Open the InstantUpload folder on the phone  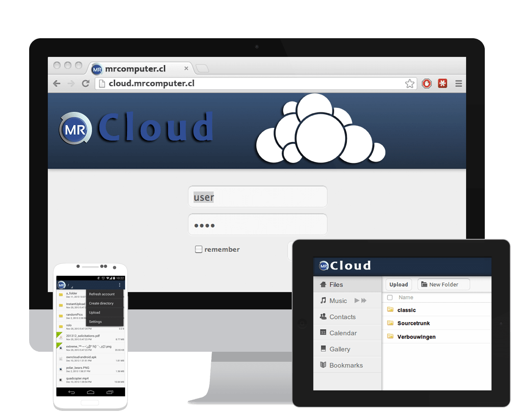click(71, 305)
